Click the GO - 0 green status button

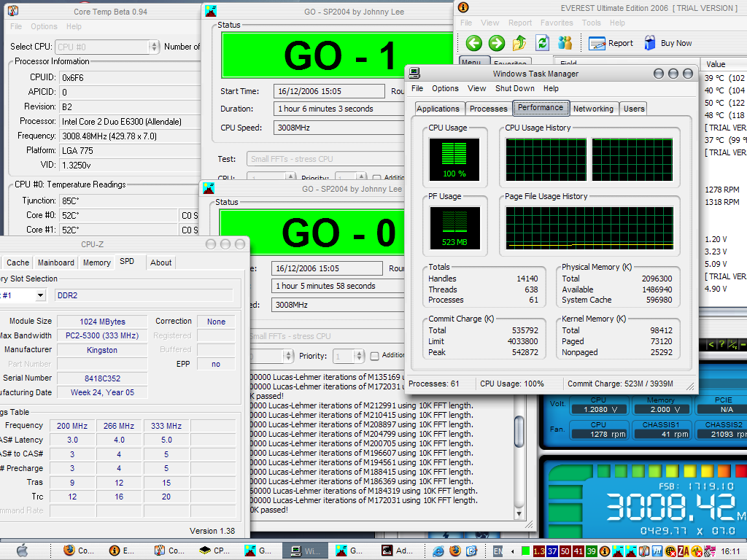[x=312, y=232]
